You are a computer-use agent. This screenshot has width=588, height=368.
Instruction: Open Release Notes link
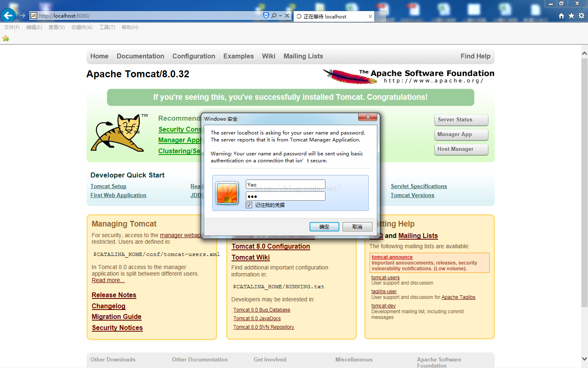pos(114,295)
